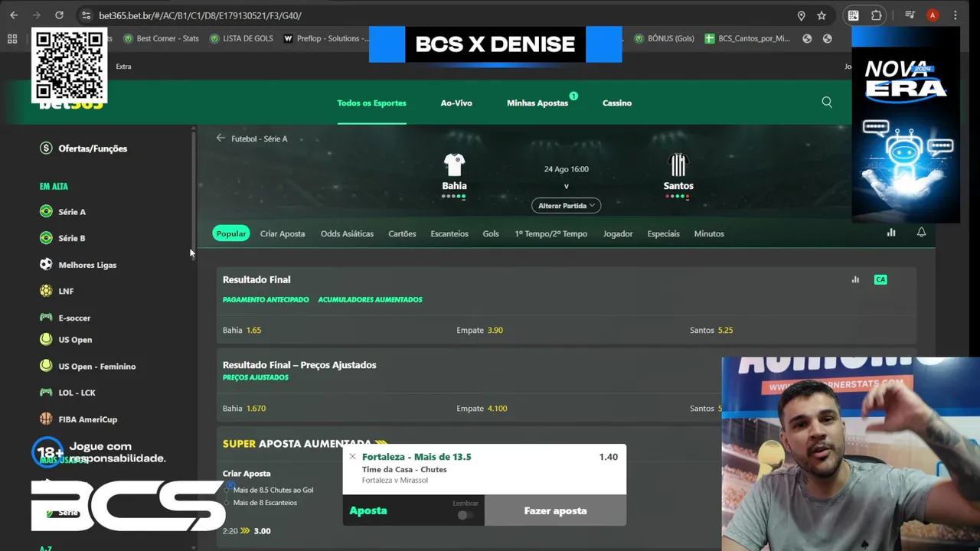The width and height of the screenshot is (980, 551).
Task: Open the Chrome profile avatar
Action: click(933, 15)
